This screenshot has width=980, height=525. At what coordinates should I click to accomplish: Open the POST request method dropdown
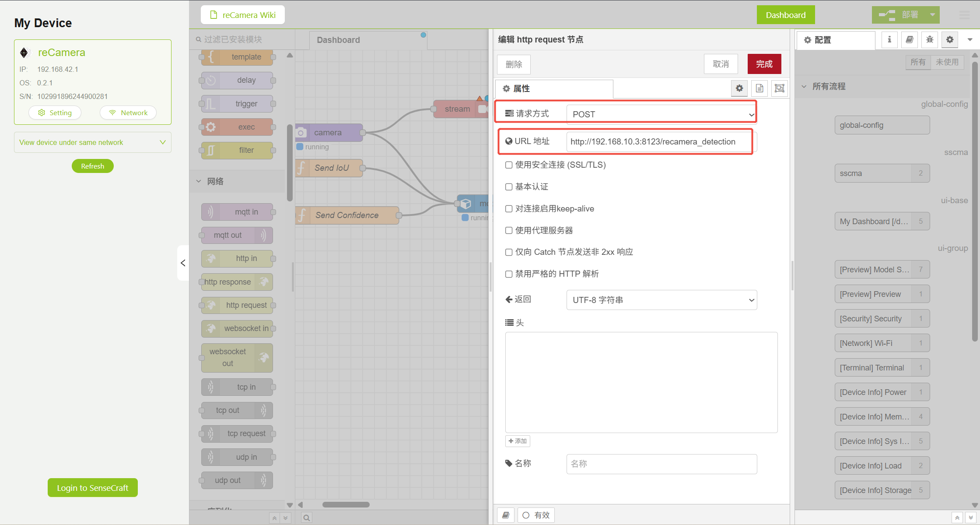[661, 114]
